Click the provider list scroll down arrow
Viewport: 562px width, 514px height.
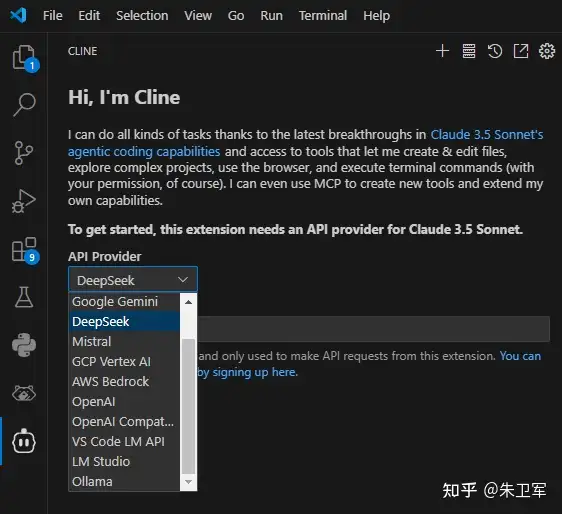[189, 482]
